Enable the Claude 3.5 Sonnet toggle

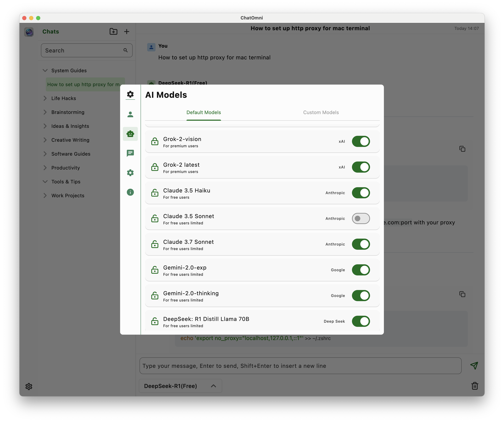360,218
